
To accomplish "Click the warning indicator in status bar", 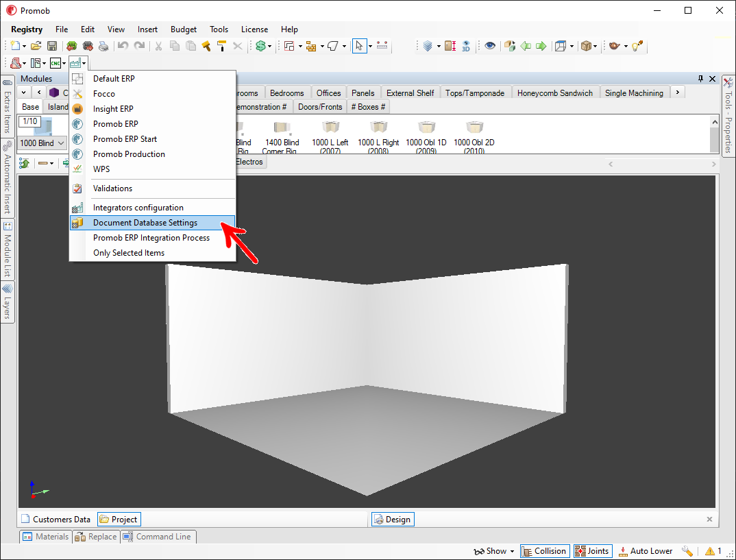I will (713, 551).
